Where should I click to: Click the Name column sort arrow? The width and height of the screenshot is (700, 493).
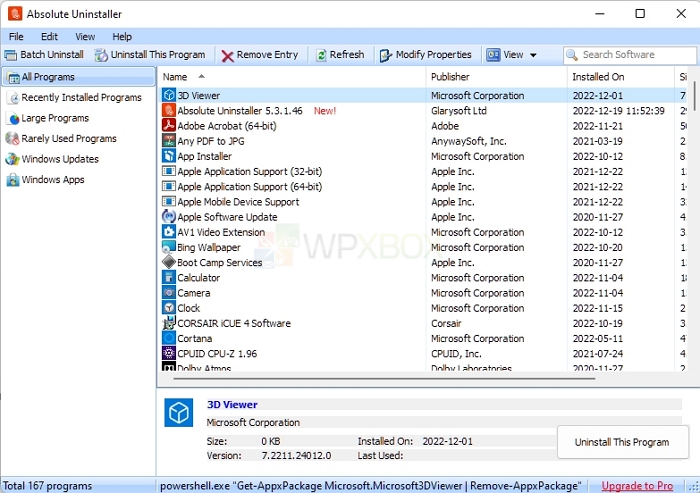[202, 76]
